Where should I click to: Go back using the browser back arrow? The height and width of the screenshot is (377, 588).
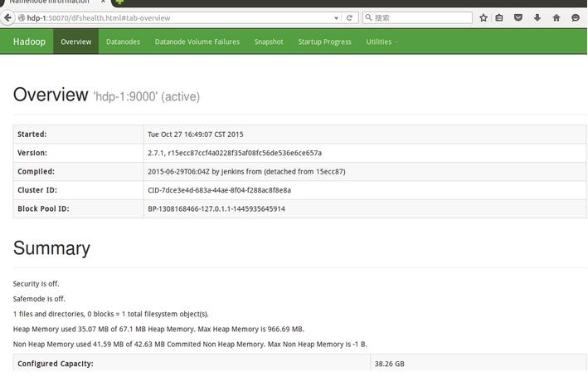(7, 17)
